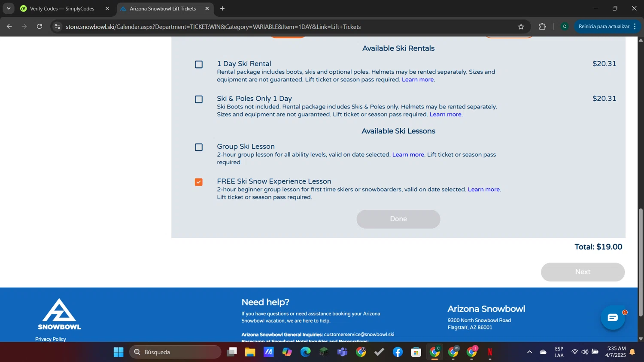The width and height of the screenshot is (644, 362).
Task: View site information icon in address bar
Action: click(57, 27)
